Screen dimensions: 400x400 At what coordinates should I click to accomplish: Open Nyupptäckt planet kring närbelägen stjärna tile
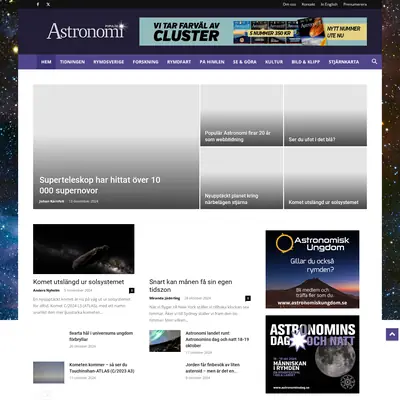(241, 178)
